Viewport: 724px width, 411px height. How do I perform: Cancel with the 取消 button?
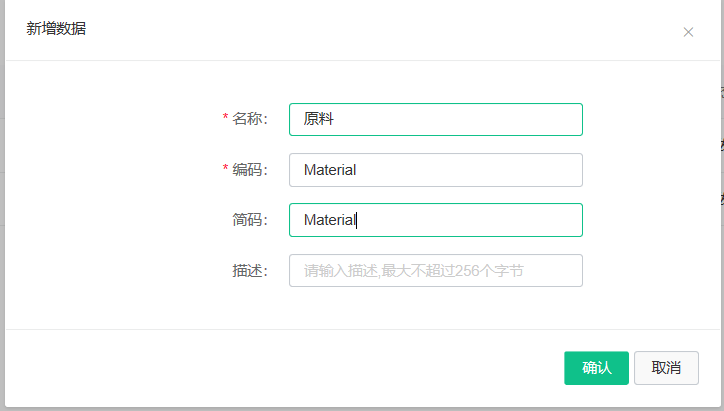pos(666,368)
